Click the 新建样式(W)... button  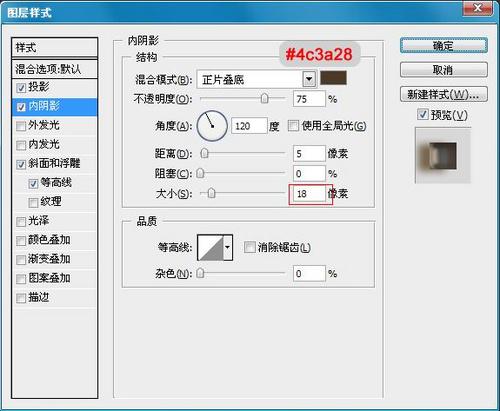tap(444, 95)
